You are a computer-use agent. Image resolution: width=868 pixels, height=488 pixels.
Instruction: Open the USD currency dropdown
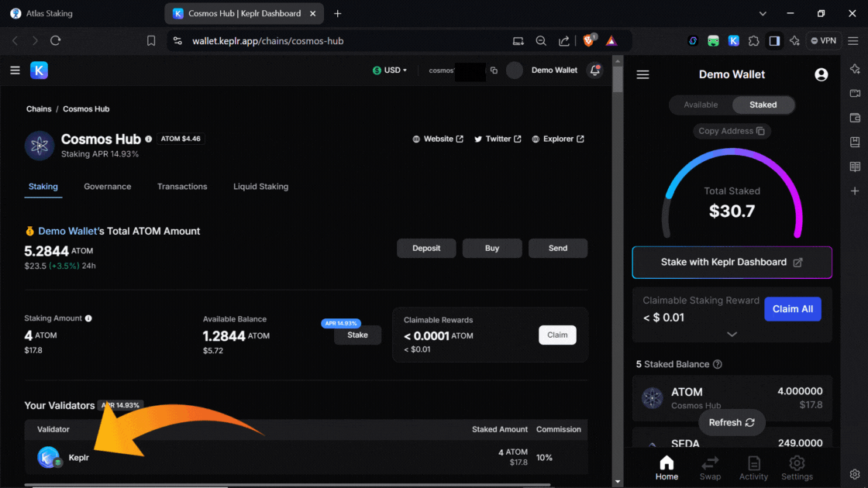click(390, 70)
